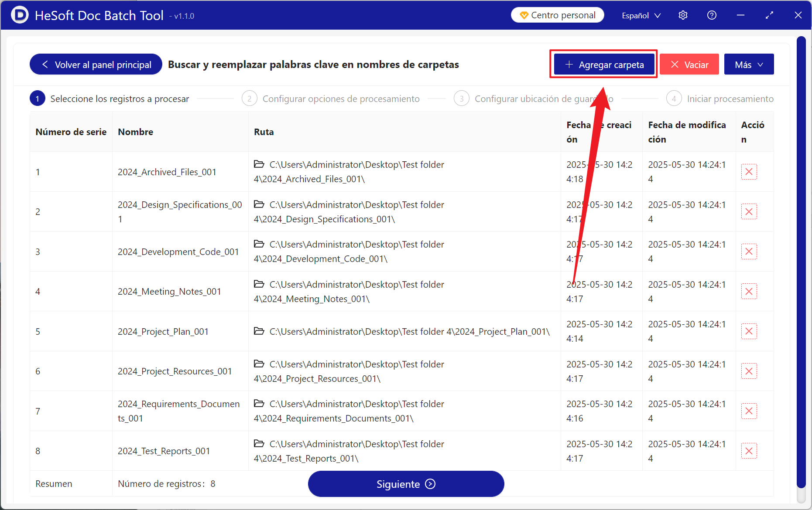The height and width of the screenshot is (510, 812).
Task: Go to step 2 Configurar opciones de procesamiento
Action: [x=331, y=99]
